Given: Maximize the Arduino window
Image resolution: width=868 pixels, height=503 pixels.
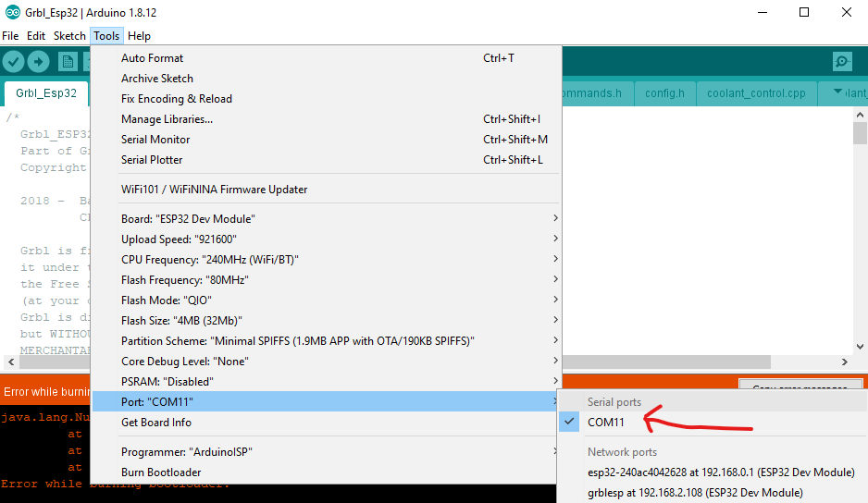Looking at the screenshot, I should 804,12.
